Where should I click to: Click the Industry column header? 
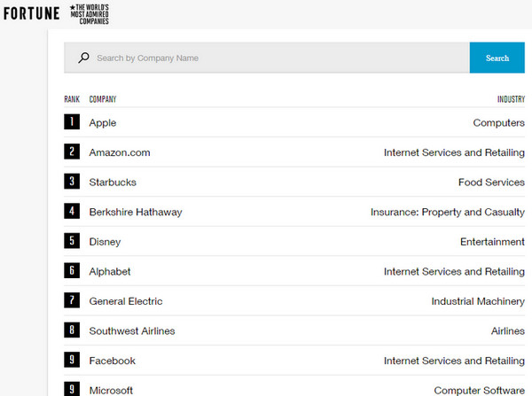[x=511, y=99]
